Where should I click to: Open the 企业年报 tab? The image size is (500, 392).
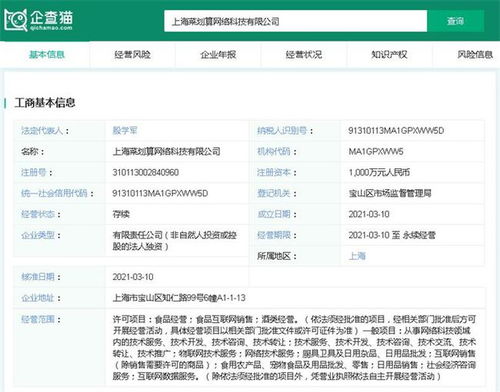218,55
